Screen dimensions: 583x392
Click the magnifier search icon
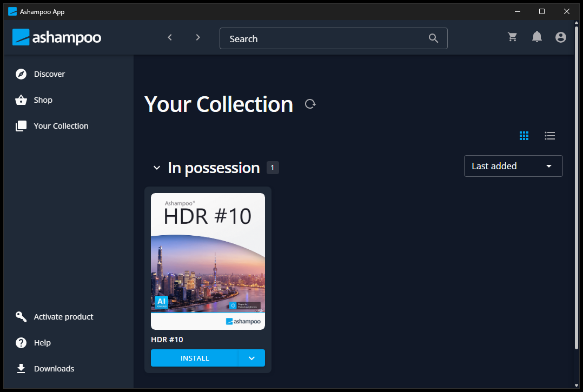pyautogui.click(x=433, y=38)
